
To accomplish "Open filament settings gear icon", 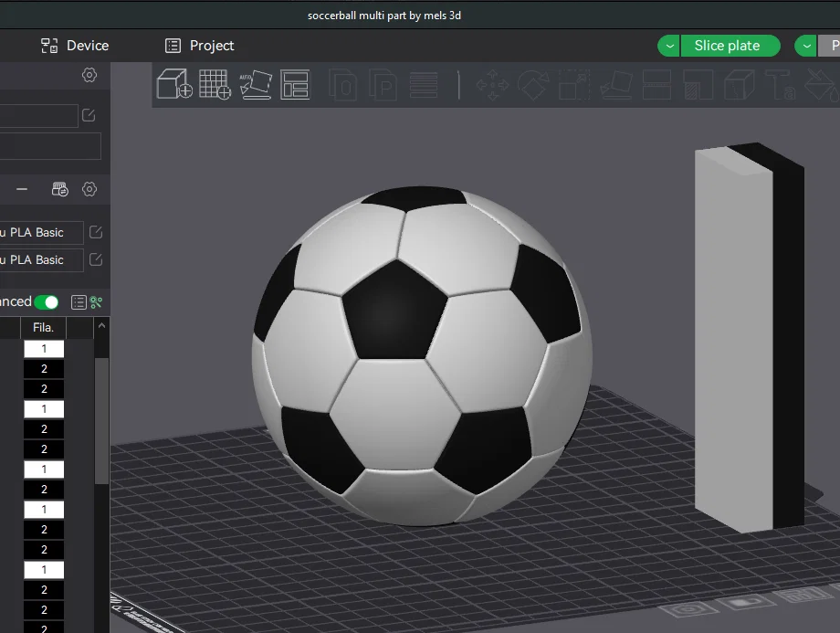I will click(x=89, y=190).
